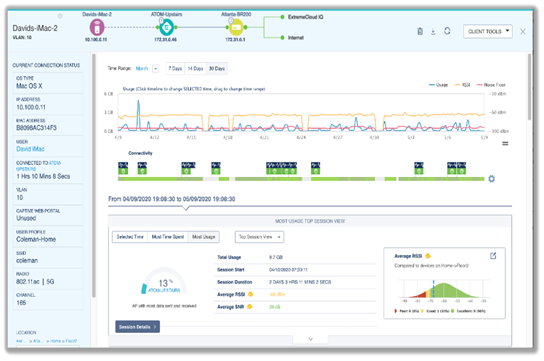This screenshot has width=544, height=361.
Task: Open the CLIENT TOOLS dropdown
Action: pos(488,32)
